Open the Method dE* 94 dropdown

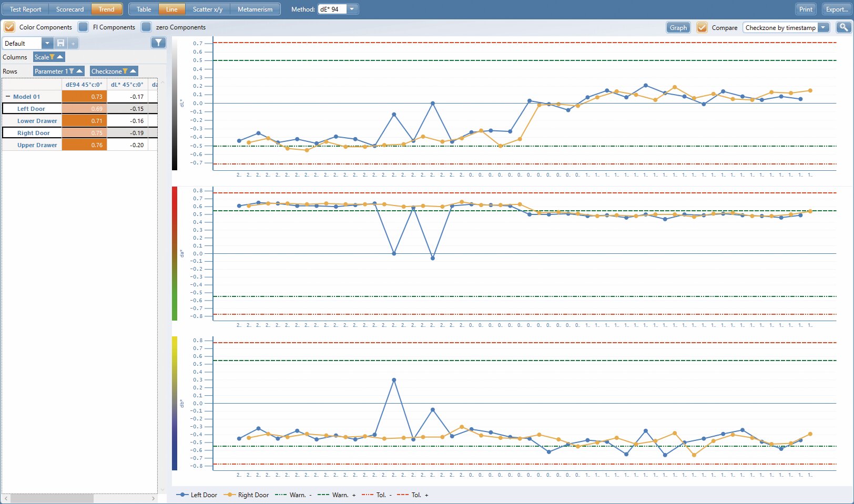pos(352,9)
